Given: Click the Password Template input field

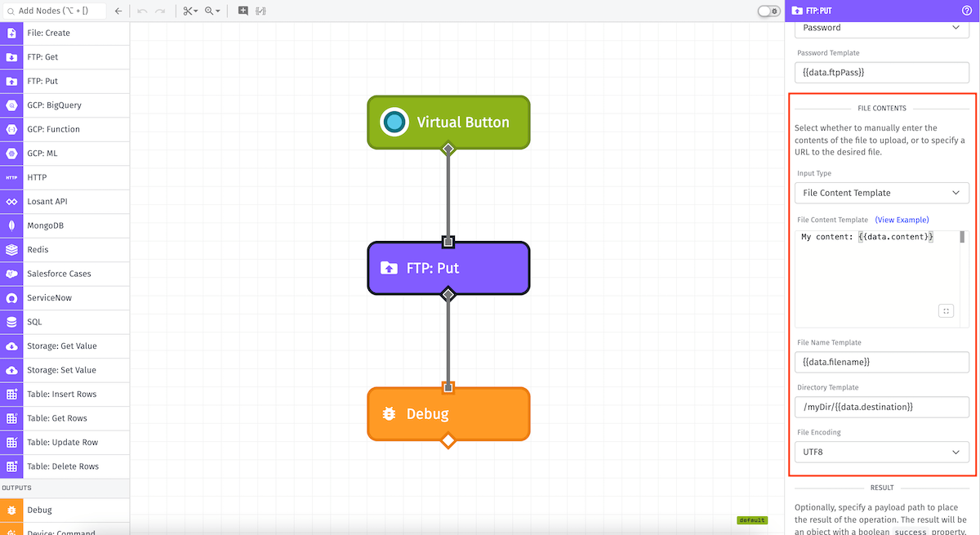Looking at the screenshot, I should 882,72.
